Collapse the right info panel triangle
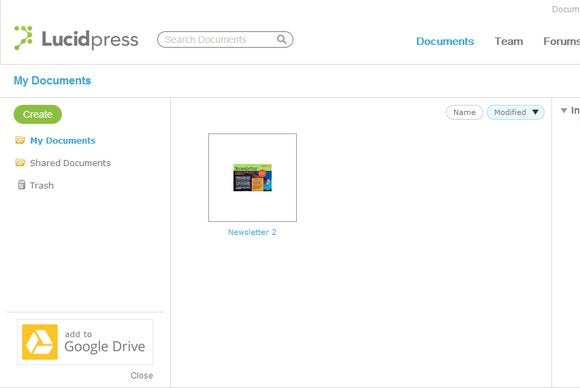 coord(564,111)
